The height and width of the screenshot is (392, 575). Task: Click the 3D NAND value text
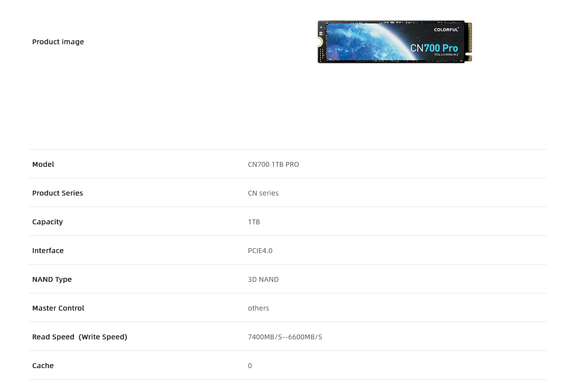(263, 279)
